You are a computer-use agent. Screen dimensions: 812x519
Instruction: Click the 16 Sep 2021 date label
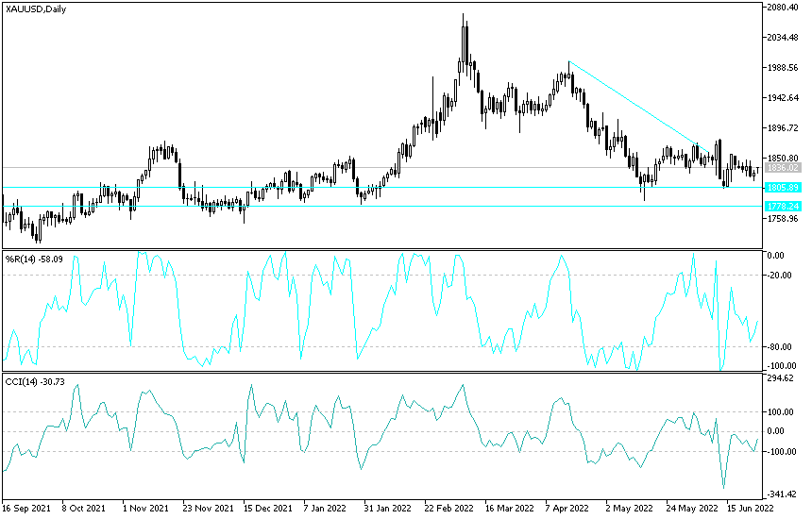26,508
